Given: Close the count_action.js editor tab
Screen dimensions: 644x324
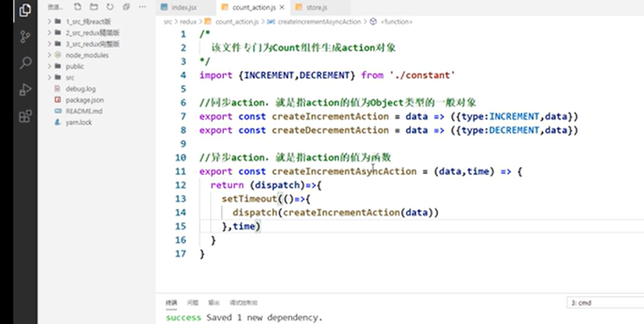Looking at the screenshot, I should [x=281, y=7].
